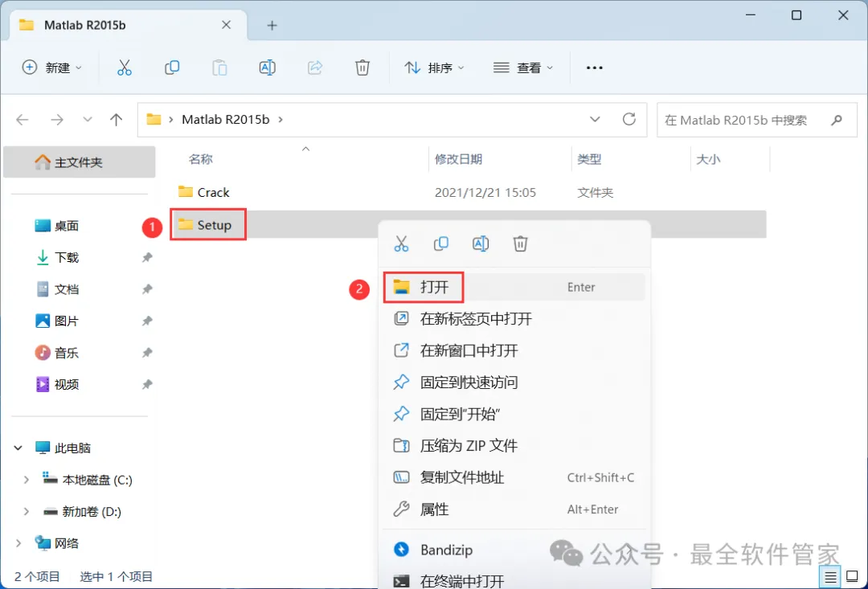Add a new tab with plus button
Viewport: 868px width, 589px height.
point(272,26)
